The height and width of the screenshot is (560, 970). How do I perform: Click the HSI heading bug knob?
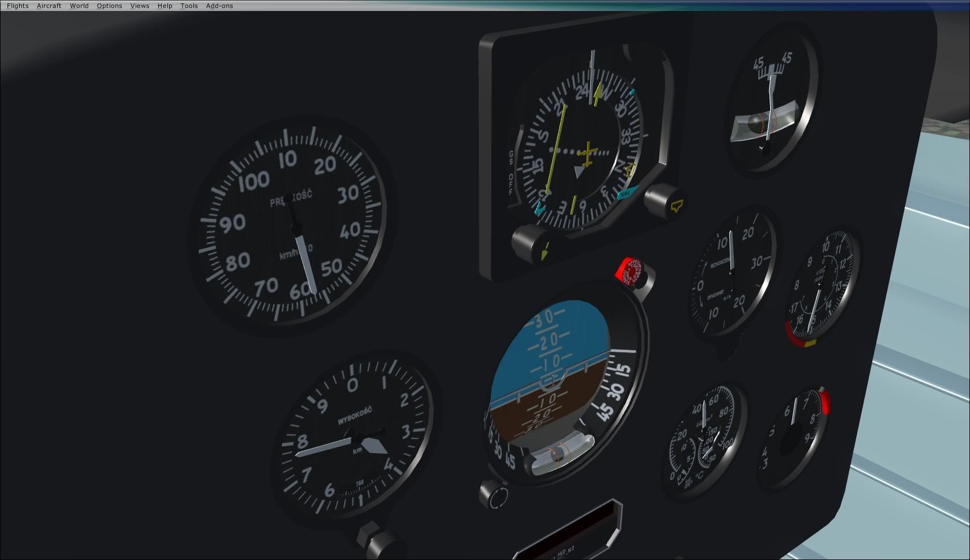click(663, 199)
